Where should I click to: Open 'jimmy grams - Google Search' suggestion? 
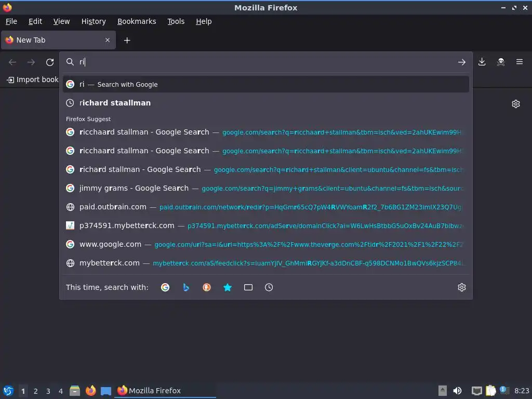click(265, 188)
